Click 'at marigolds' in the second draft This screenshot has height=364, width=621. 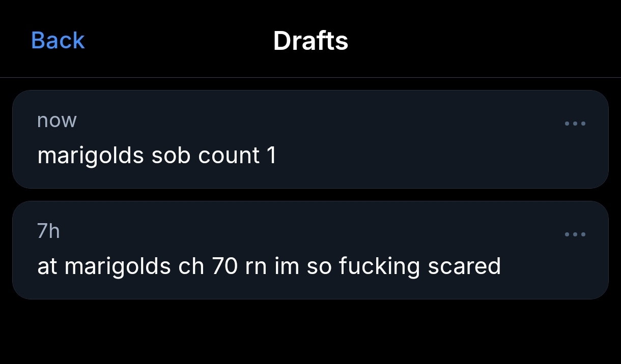104,266
